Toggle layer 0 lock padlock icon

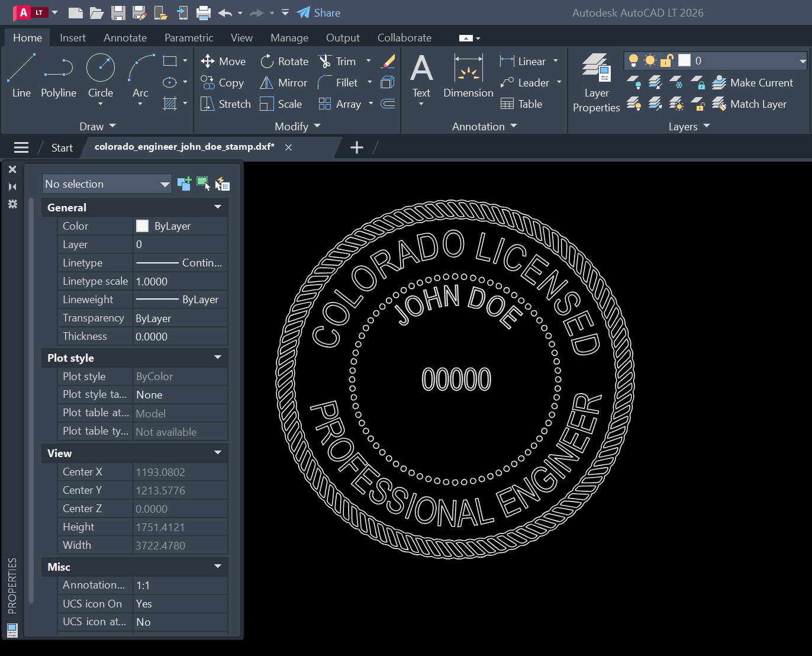pos(666,60)
